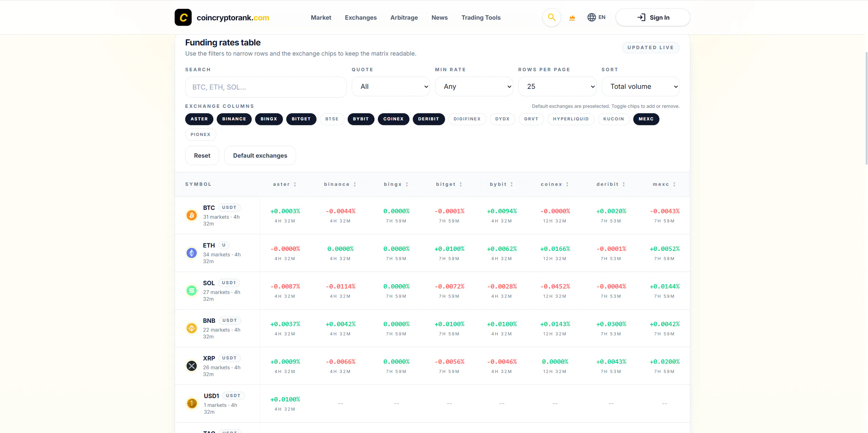
Task: Toggle off the BINGX exchange chip
Action: (269, 119)
